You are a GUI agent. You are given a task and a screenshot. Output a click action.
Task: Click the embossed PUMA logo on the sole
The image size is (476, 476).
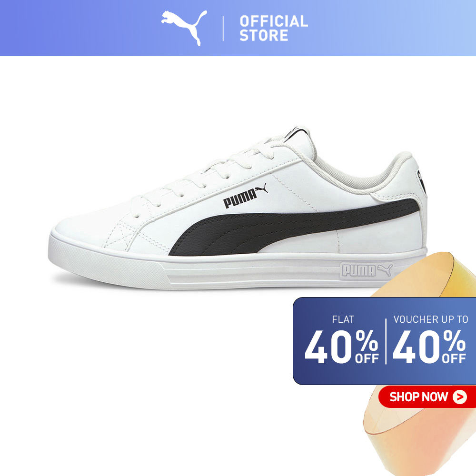(x=367, y=270)
